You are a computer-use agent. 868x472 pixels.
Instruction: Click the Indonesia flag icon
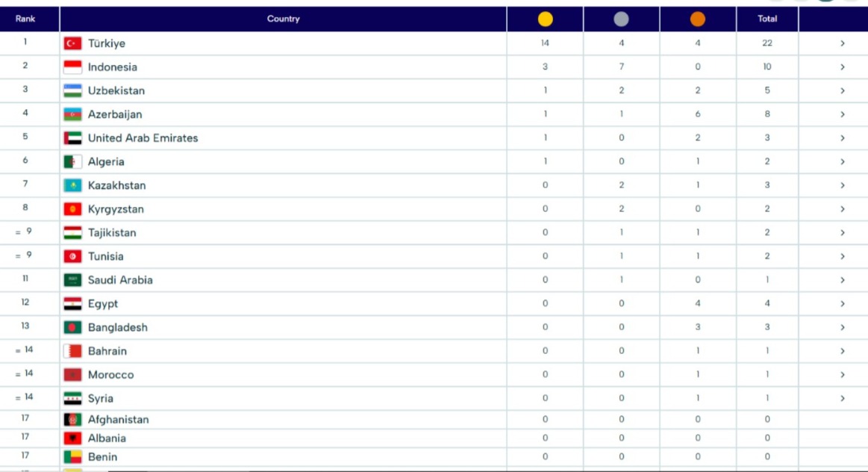click(x=72, y=67)
